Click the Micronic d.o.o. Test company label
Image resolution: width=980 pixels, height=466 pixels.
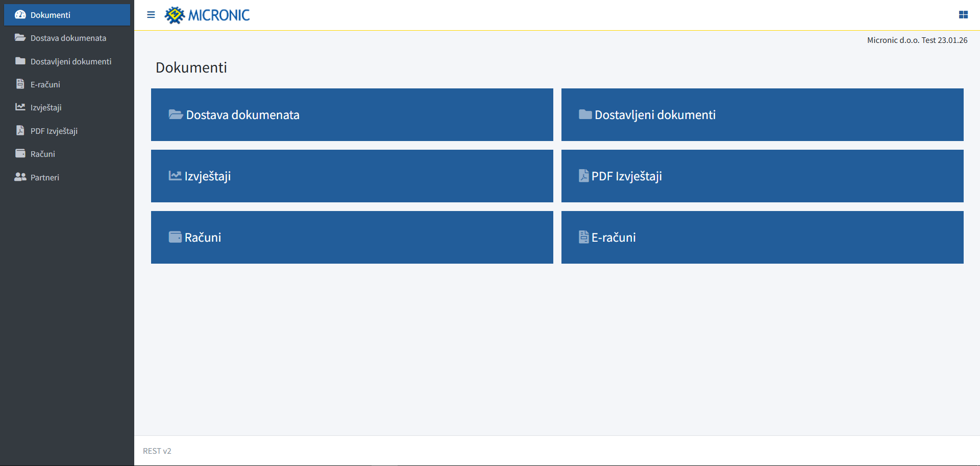917,40
